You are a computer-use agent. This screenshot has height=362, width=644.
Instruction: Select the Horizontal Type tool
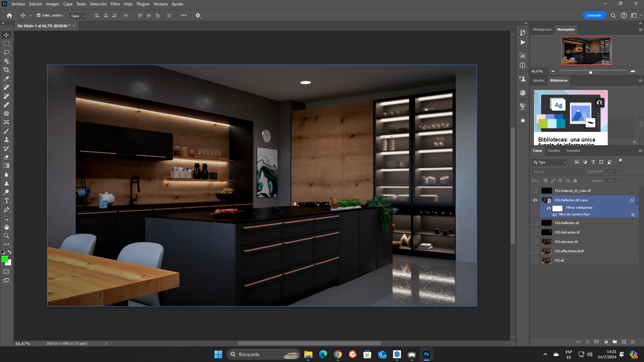coord(6,201)
